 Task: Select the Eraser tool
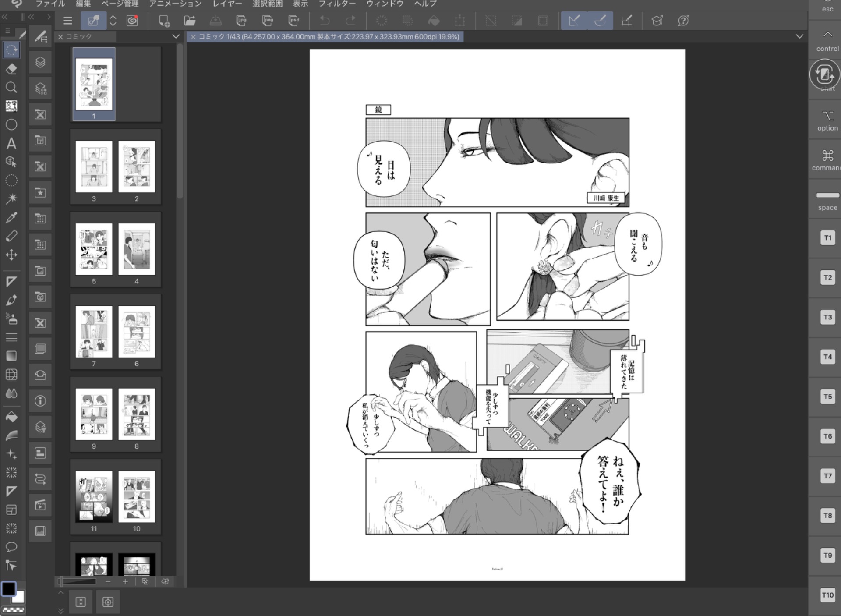(x=11, y=69)
